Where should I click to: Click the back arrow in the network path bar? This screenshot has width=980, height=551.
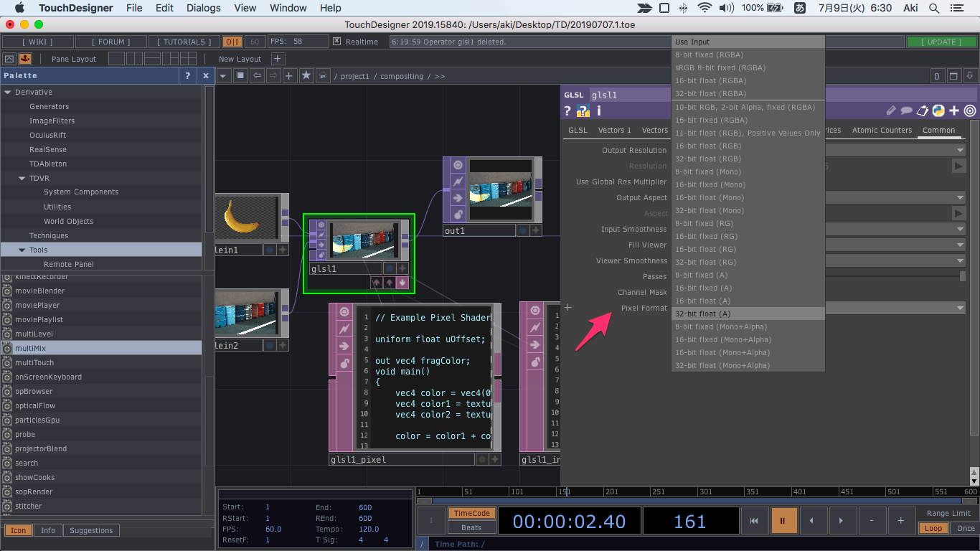(x=257, y=75)
